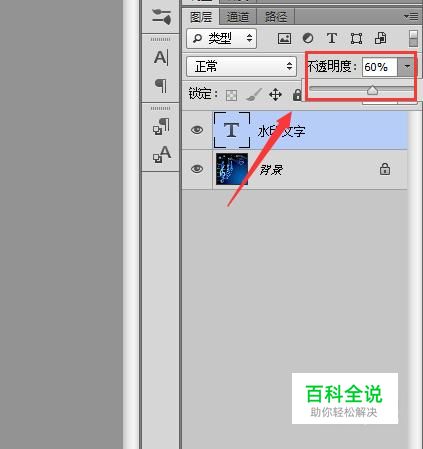This screenshot has width=423, height=449.
Task: Select the 背景 layer thumbnail
Action: pyautogui.click(x=232, y=169)
